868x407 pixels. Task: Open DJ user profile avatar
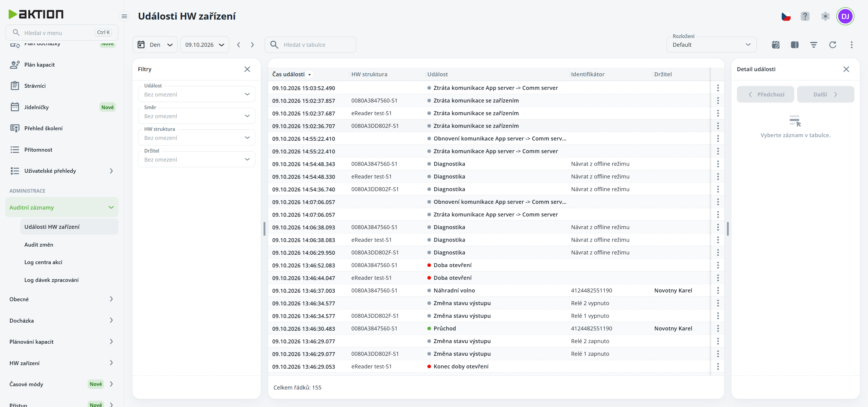coord(845,16)
